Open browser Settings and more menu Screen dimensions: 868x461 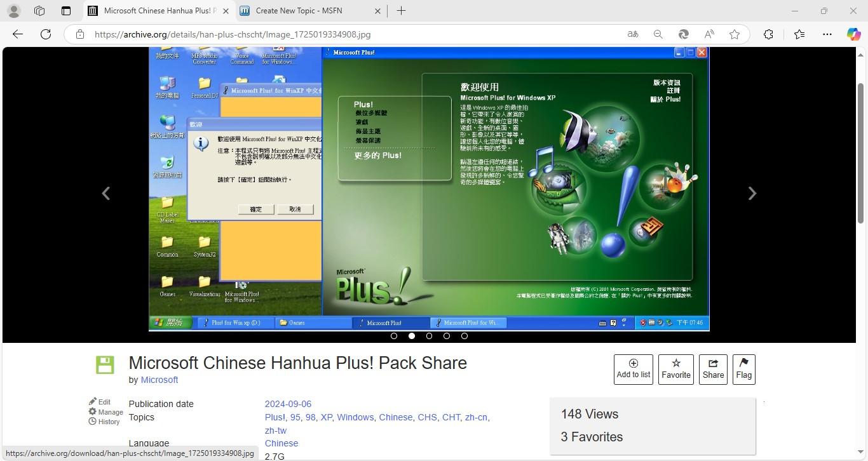[x=827, y=34]
